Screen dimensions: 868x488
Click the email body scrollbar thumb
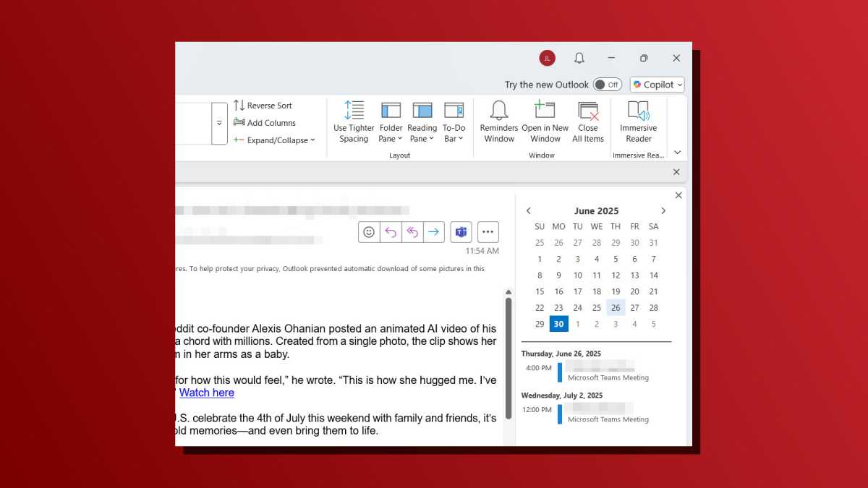509,358
